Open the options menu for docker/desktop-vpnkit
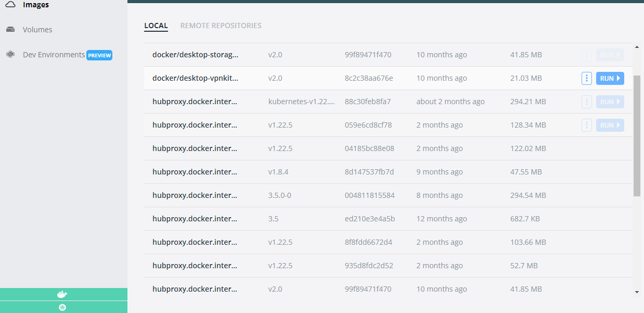Screen dimensions: 644x313 (587, 78)
